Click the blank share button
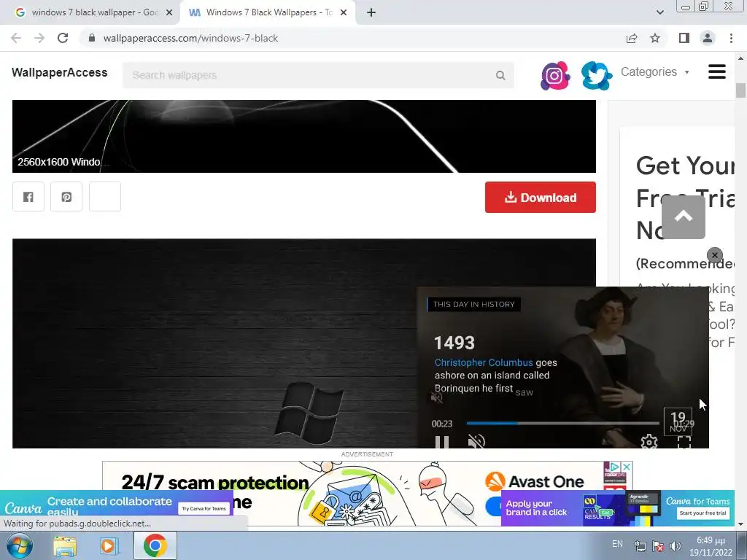 tap(105, 196)
